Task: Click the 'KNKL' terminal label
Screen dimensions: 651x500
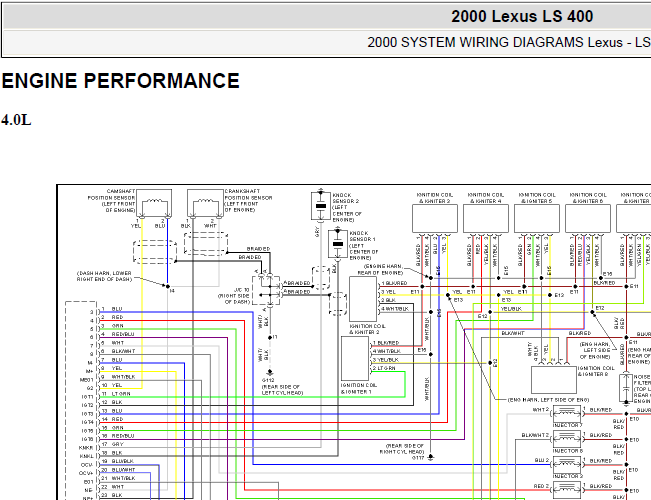Action: 86,456
